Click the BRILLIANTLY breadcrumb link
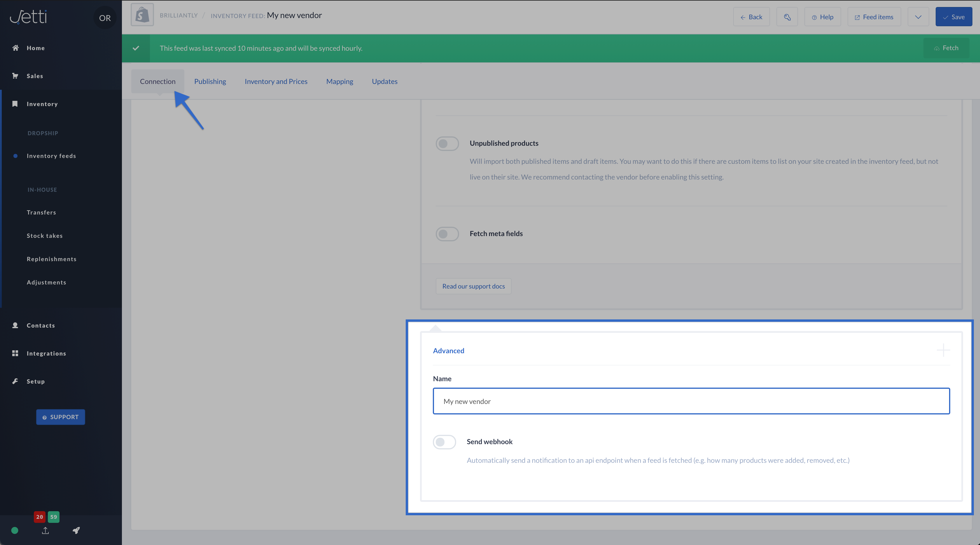980x545 pixels. point(179,15)
